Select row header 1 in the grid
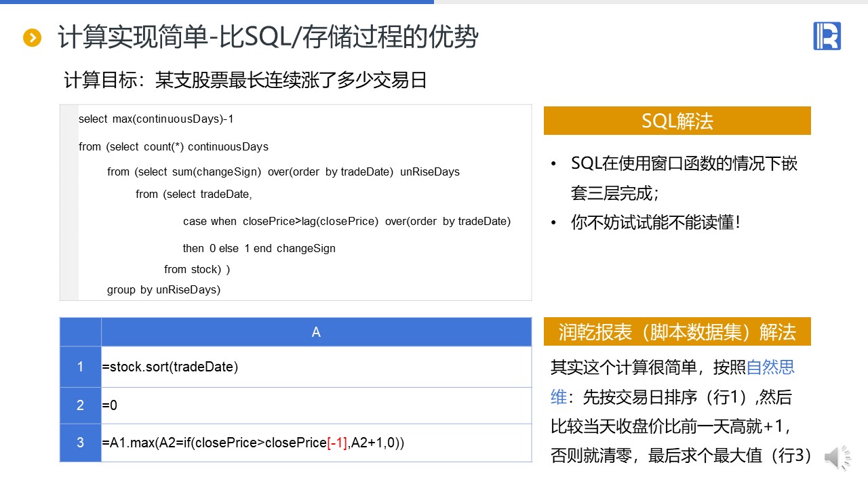The width and height of the screenshot is (868, 488). [80, 367]
